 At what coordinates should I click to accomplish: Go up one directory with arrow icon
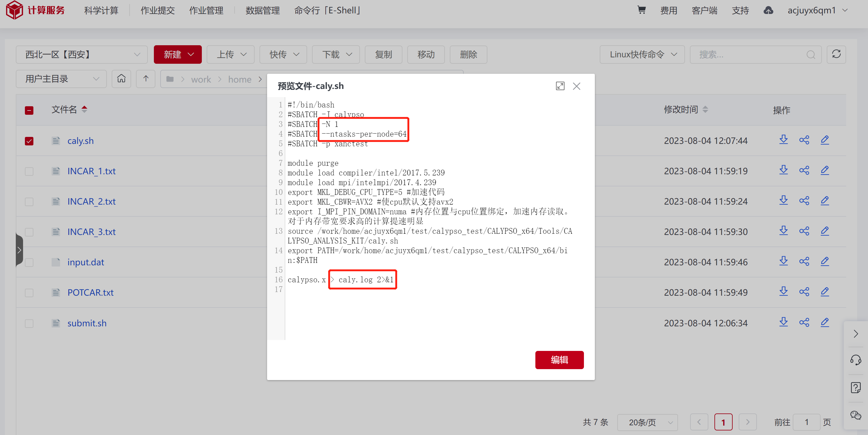[x=146, y=79]
